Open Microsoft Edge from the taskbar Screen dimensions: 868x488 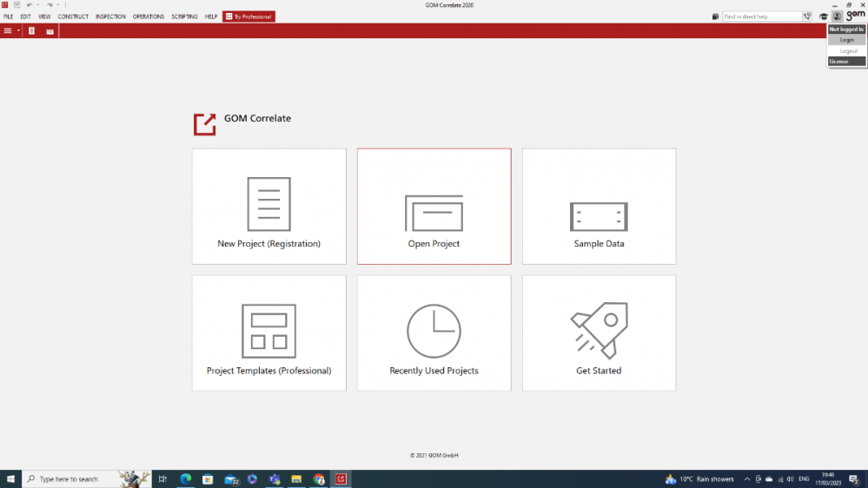click(x=185, y=479)
